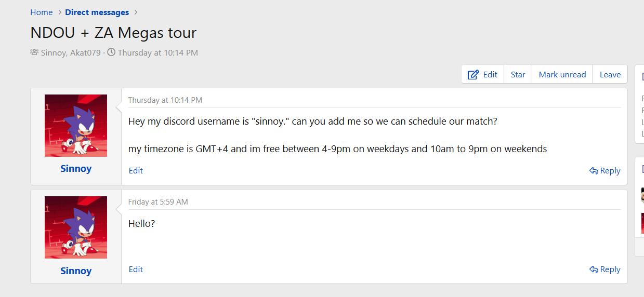Image resolution: width=644 pixels, height=297 pixels.
Task: Click the pencil icon on the Edit button
Action: [x=473, y=75]
